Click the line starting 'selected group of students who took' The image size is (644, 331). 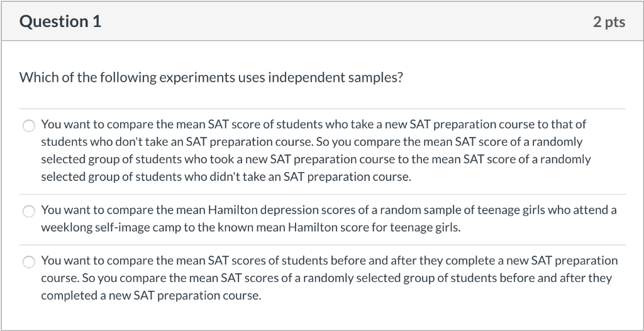(x=316, y=160)
